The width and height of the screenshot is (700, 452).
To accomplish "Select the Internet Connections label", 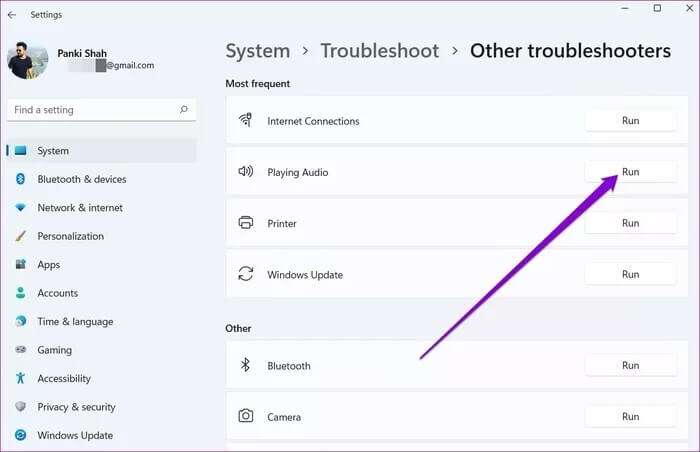I will [313, 121].
